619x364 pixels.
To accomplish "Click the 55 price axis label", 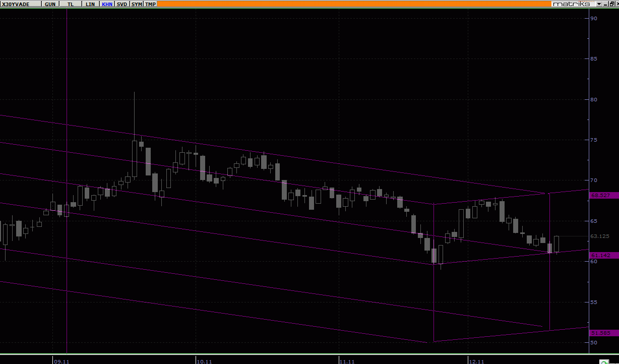I will point(594,302).
